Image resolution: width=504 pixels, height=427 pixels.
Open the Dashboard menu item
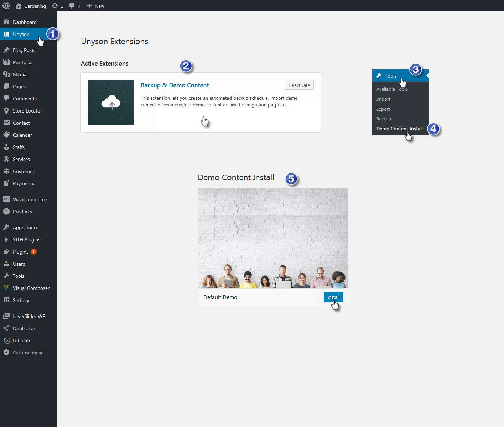point(28,22)
